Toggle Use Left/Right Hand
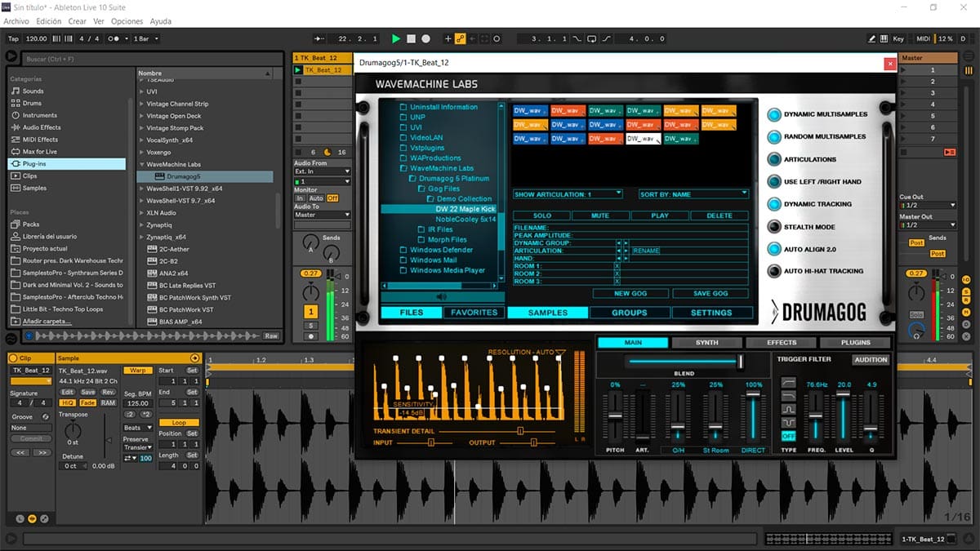The image size is (980, 551). [773, 181]
